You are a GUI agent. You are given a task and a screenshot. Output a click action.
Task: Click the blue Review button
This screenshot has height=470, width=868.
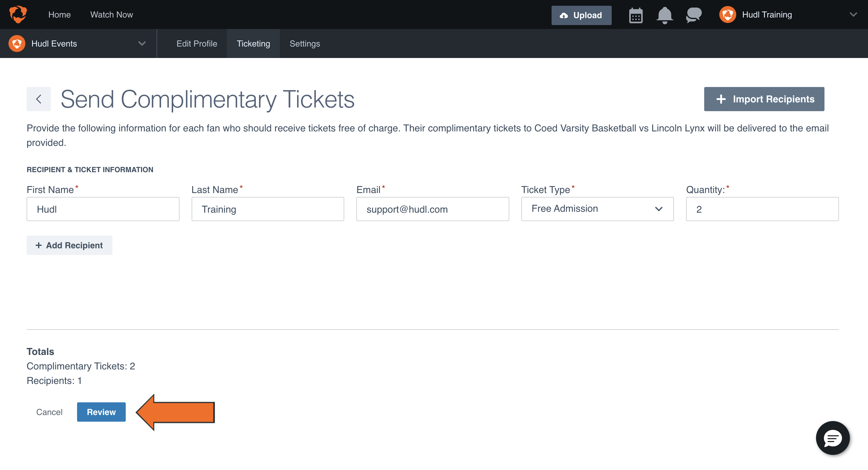click(x=102, y=412)
